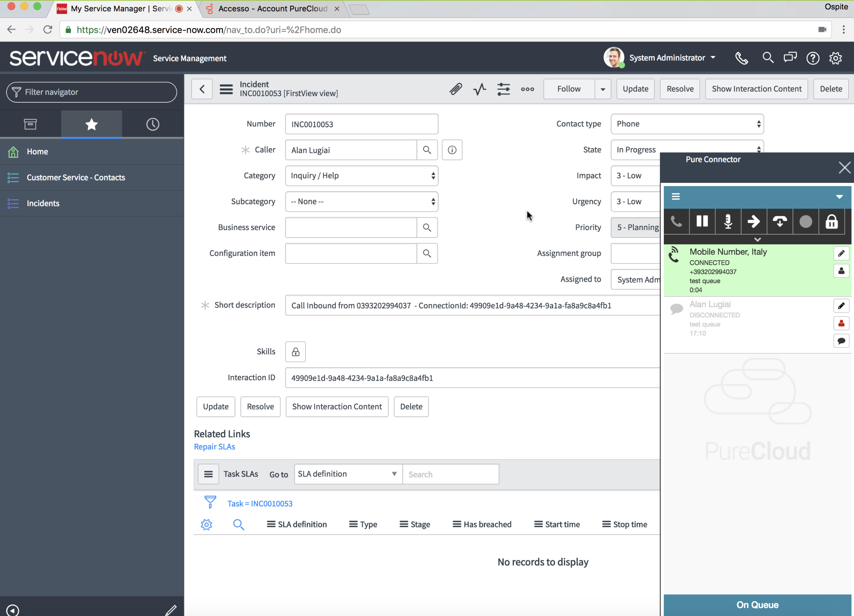
Task: Enable secure pause using the lock icon
Action: (832, 221)
